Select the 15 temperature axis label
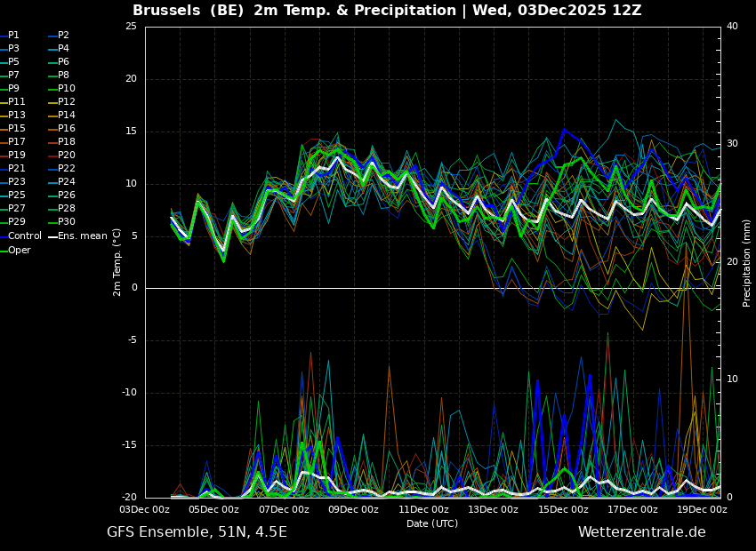The width and height of the screenshot is (756, 551). (x=131, y=132)
